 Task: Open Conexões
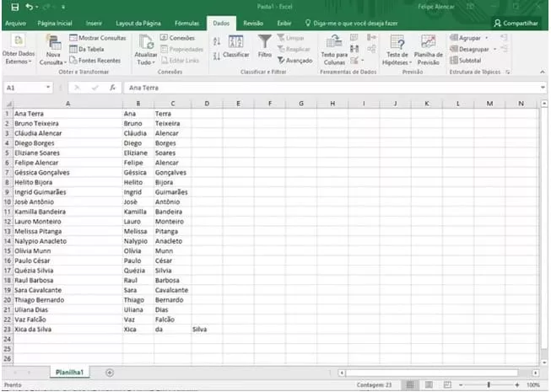coord(177,38)
